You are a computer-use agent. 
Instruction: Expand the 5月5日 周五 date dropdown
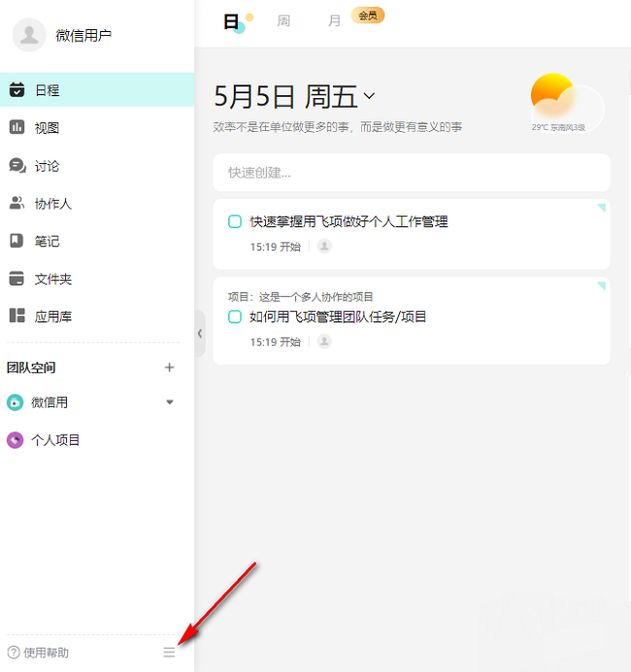point(369,96)
